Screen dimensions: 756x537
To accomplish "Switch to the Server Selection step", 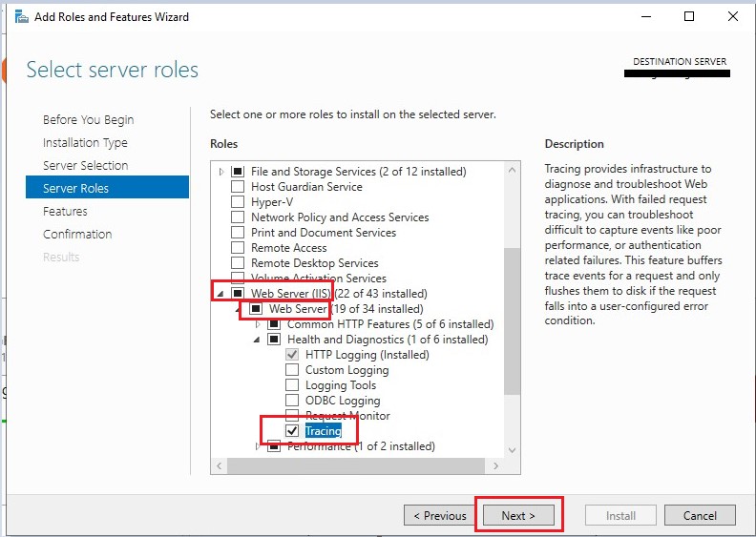I will pos(85,165).
